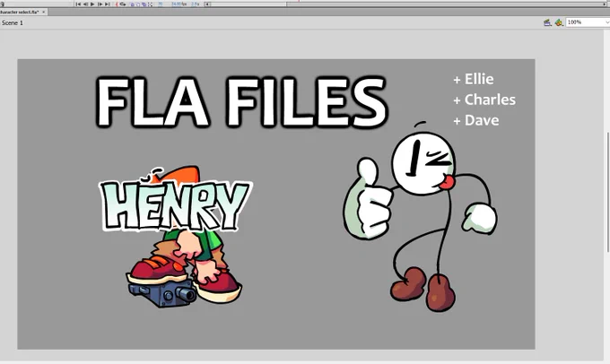The height and width of the screenshot is (364, 610).
Task: Switch to character select.fla document tab
Action: coord(20,12)
